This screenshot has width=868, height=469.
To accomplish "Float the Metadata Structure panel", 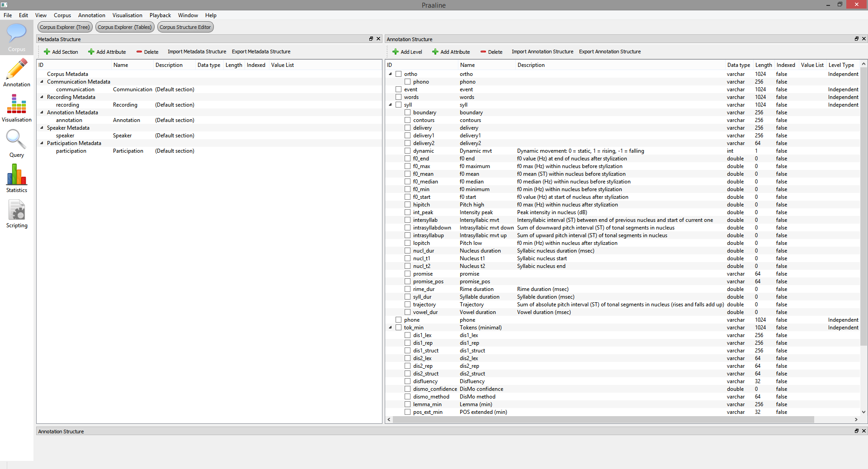I will click(371, 39).
